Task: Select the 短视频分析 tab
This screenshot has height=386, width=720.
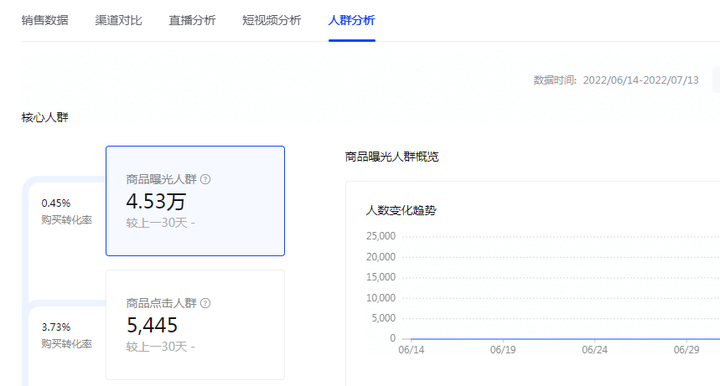Action: coord(271,20)
